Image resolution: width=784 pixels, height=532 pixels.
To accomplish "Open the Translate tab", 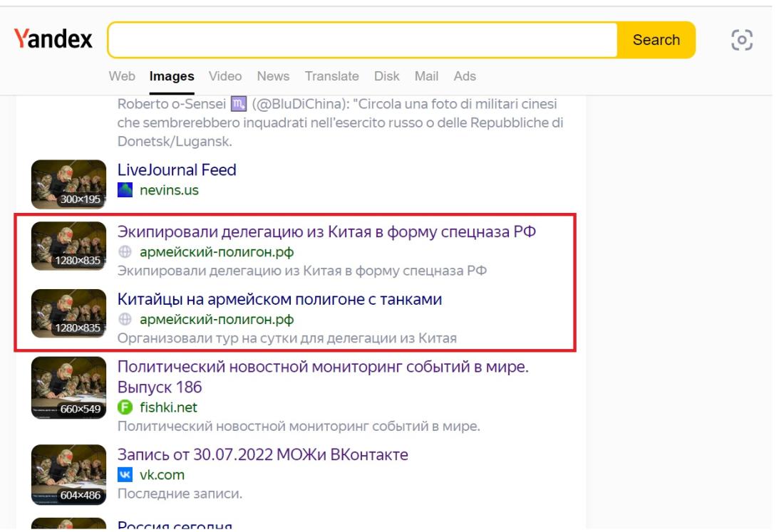I will (332, 76).
